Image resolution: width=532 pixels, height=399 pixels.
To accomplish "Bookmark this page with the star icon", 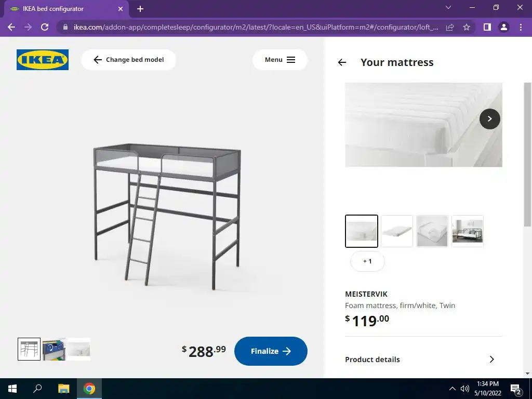I will 467,27.
